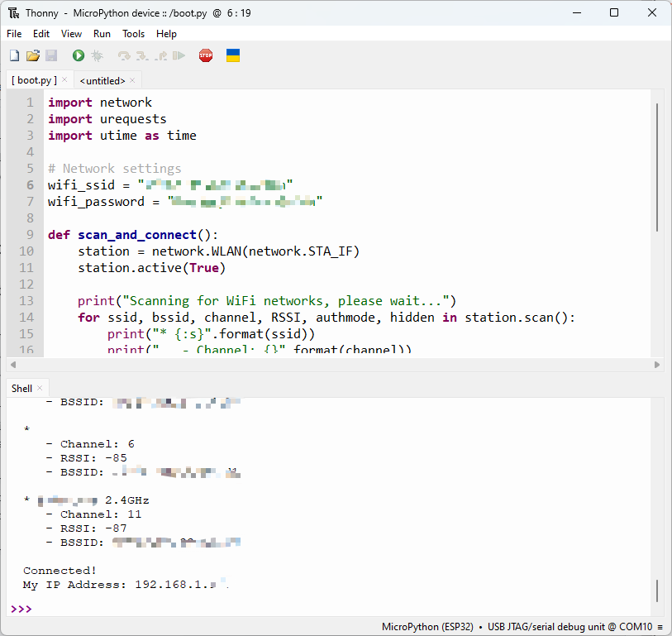Click the 'Connected!' Shell message
Image resolution: width=672 pixels, height=636 pixels.
(x=60, y=571)
